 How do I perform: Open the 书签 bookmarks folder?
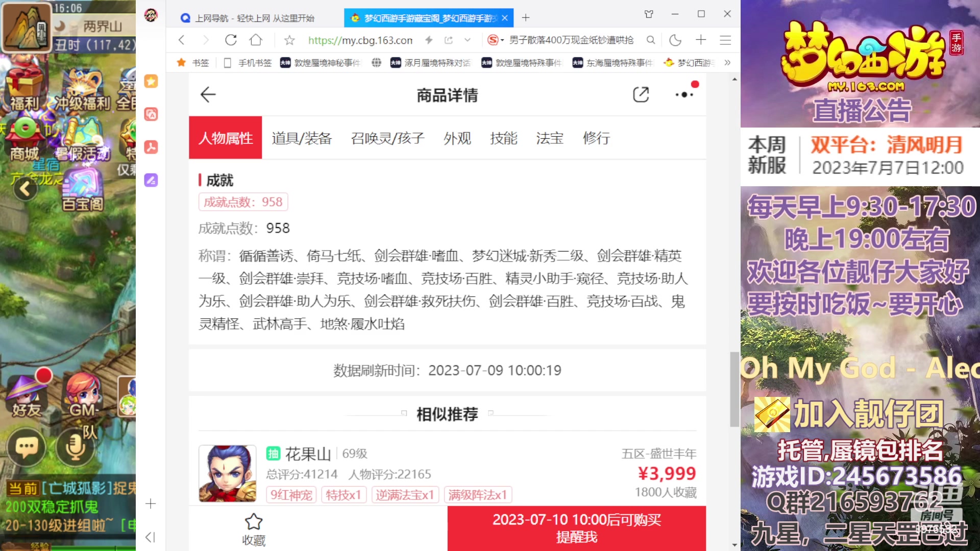click(193, 63)
